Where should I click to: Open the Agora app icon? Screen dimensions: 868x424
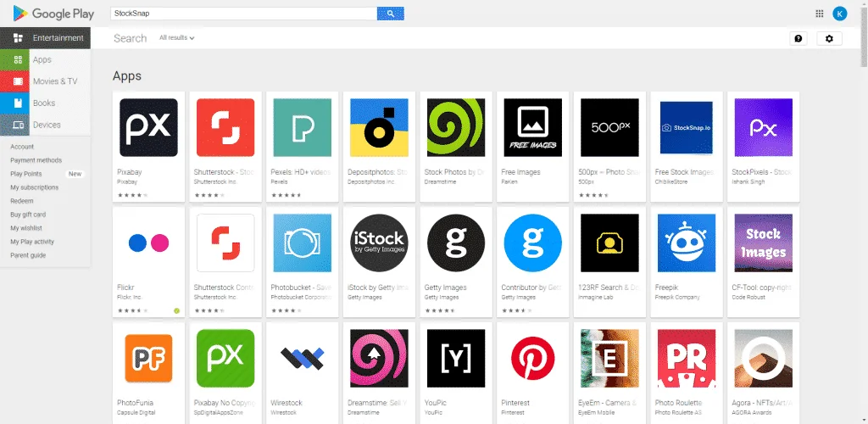(x=764, y=358)
